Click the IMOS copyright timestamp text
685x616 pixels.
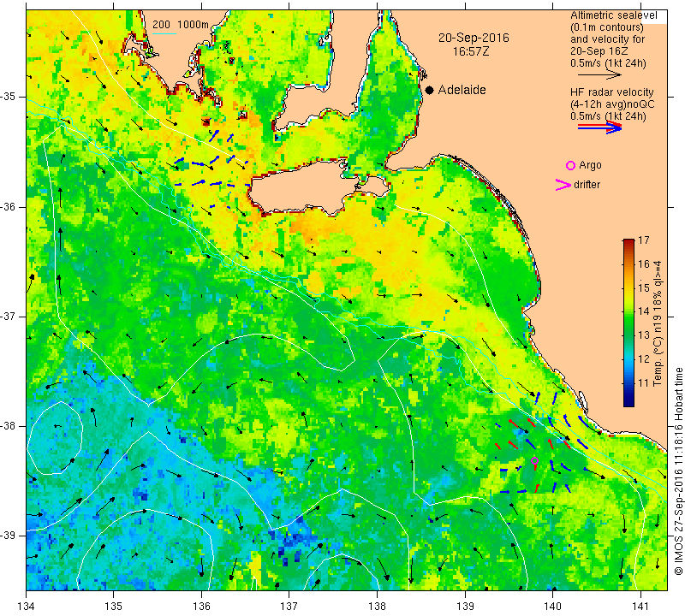click(678, 471)
